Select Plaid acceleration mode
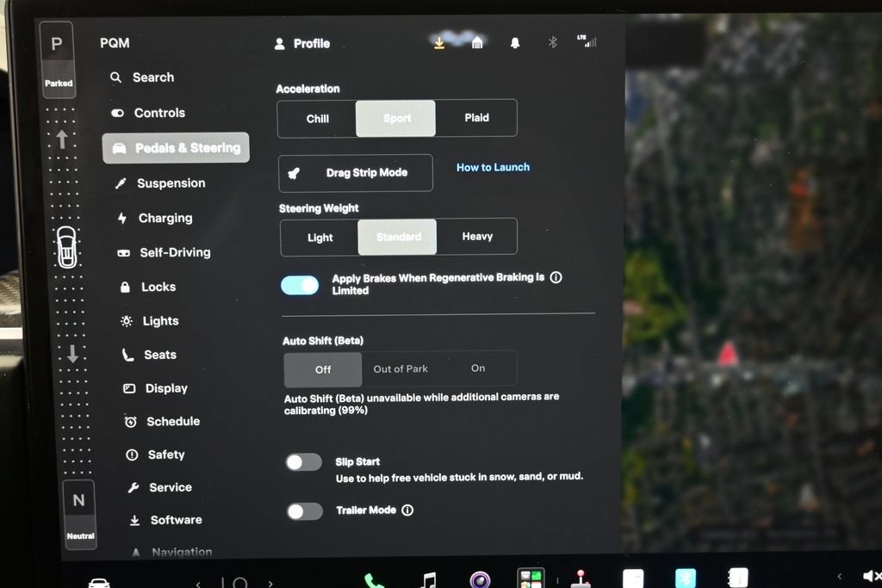The height and width of the screenshot is (588, 882). 476,117
